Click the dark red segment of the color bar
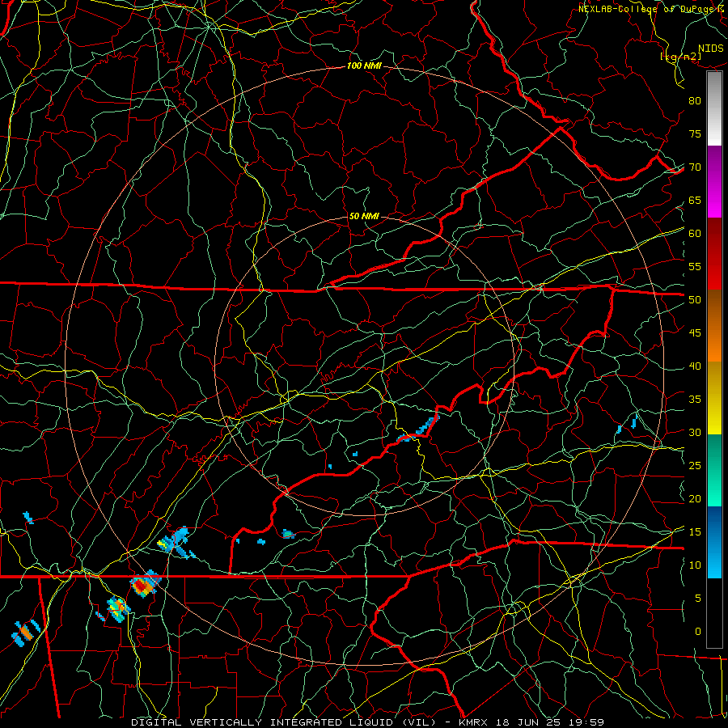Screen dimensions: 728x728 (x=714, y=254)
